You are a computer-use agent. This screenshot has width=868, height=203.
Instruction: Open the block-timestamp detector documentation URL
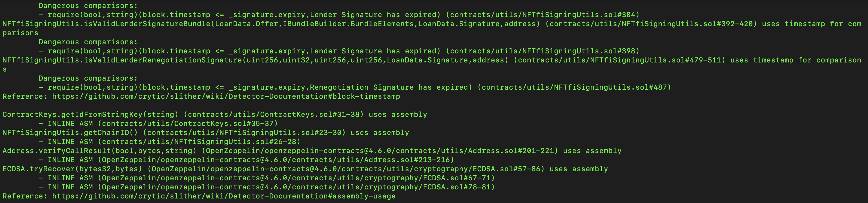click(226, 96)
